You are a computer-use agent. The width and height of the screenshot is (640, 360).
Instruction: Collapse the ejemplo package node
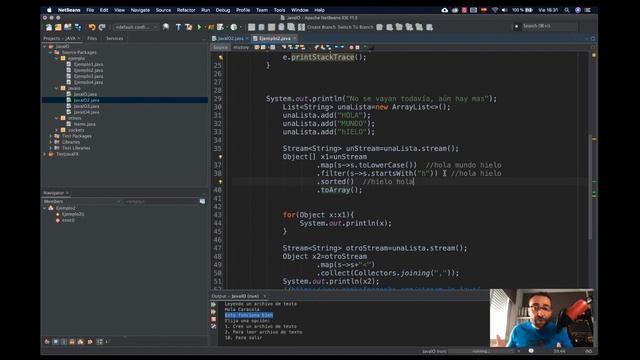(x=57, y=58)
